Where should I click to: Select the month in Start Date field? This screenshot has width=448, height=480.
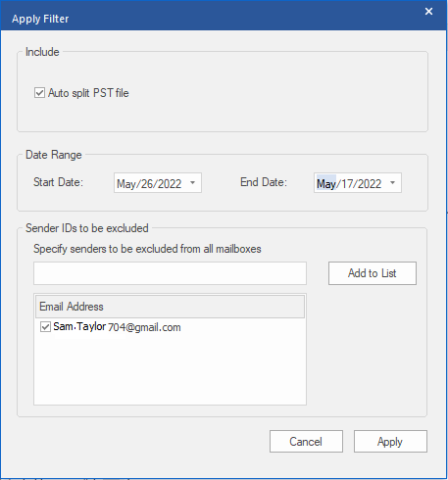(125, 184)
